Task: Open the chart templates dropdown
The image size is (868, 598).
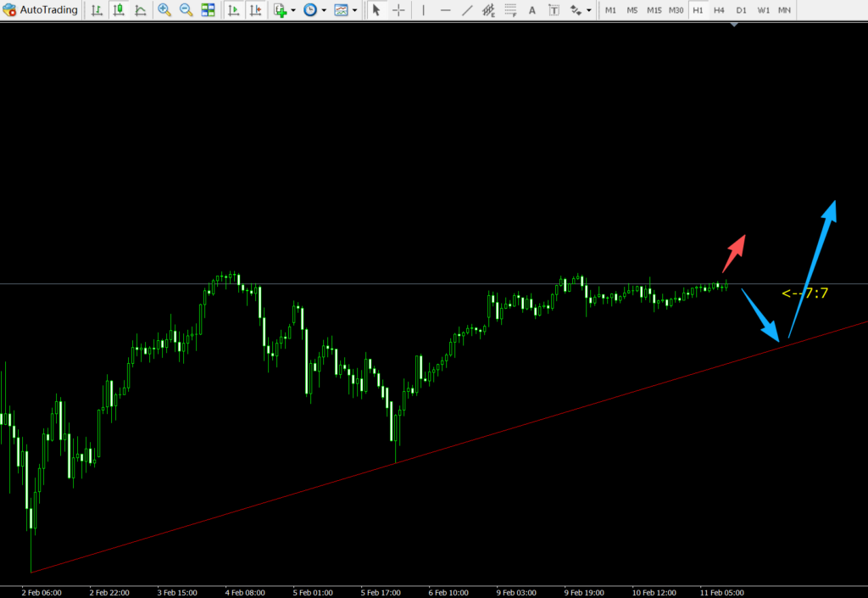Action: (353, 10)
